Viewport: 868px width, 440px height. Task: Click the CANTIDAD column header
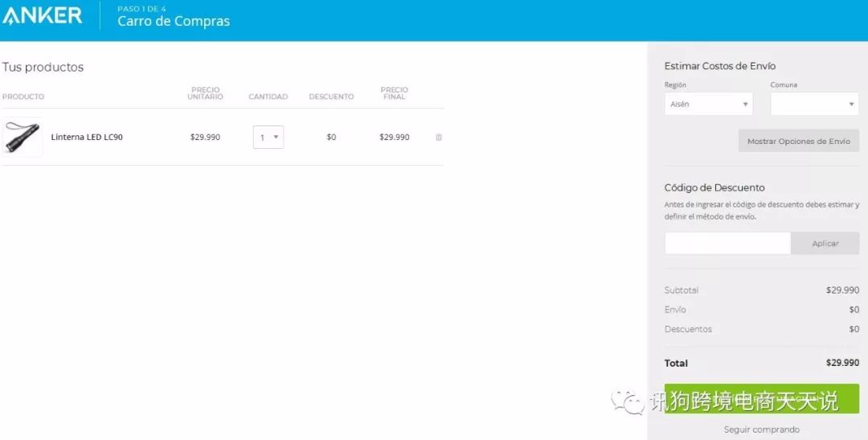coord(268,97)
